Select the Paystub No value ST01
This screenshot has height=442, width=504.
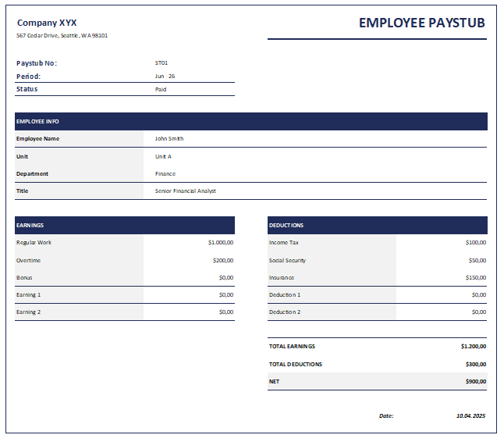(x=161, y=62)
